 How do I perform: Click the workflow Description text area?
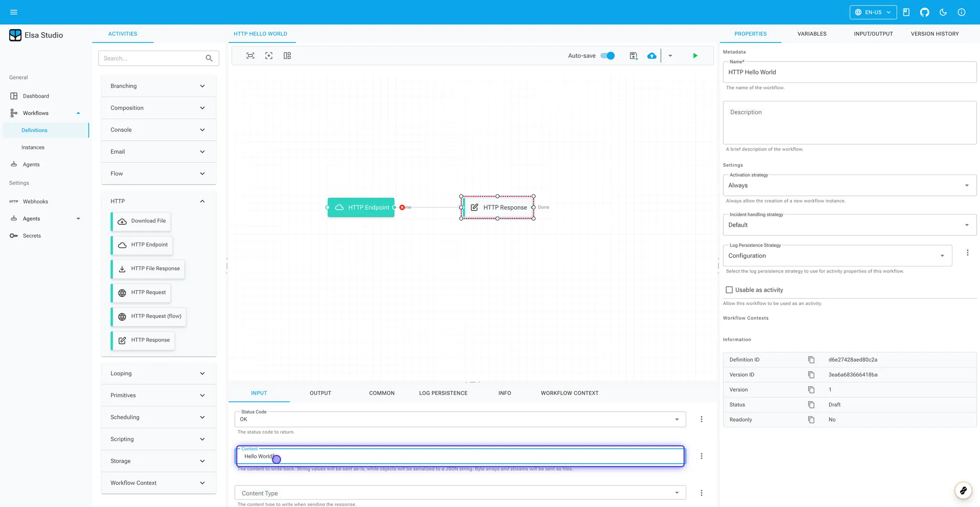pos(849,122)
